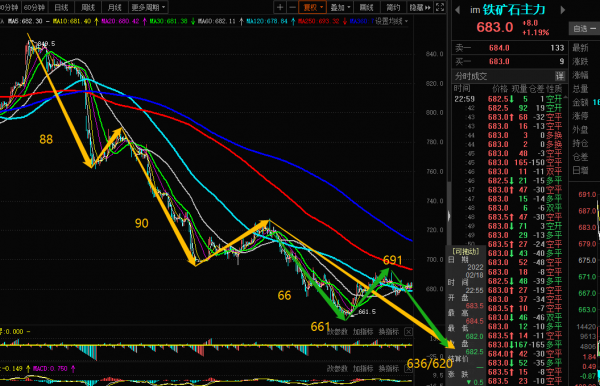Click the 分时成交 header
Image resolution: width=600 pixels, height=386 pixels.
[471, 76]
